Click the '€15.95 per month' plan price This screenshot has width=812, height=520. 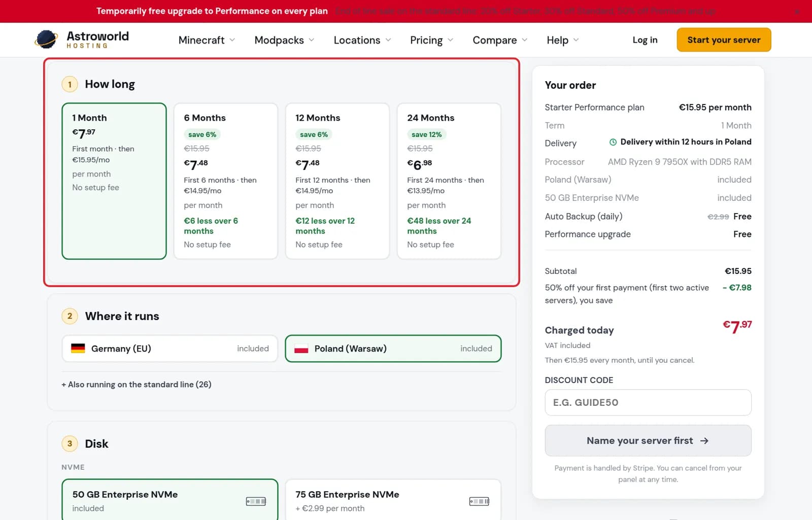pyautogui.click(x=715, y=108)
